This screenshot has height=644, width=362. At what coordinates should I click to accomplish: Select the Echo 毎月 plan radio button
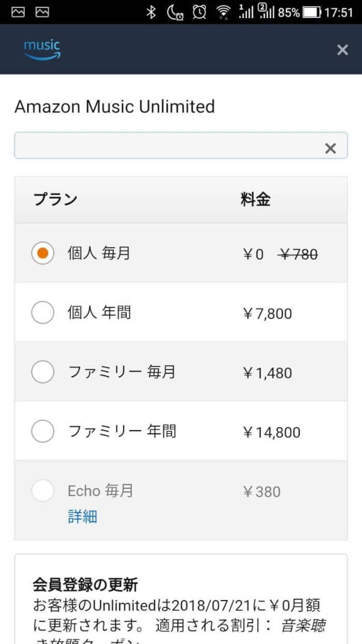click(x=42, y=491)
